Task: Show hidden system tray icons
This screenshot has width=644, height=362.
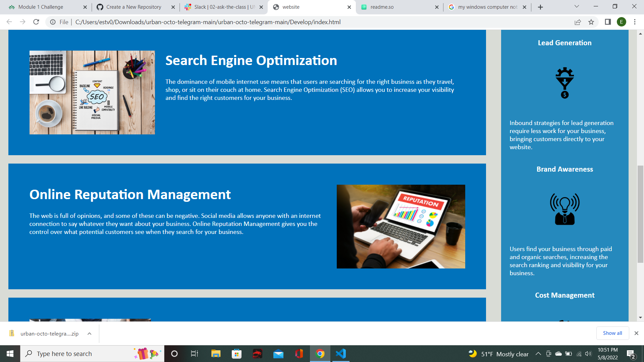Action: 538,354
